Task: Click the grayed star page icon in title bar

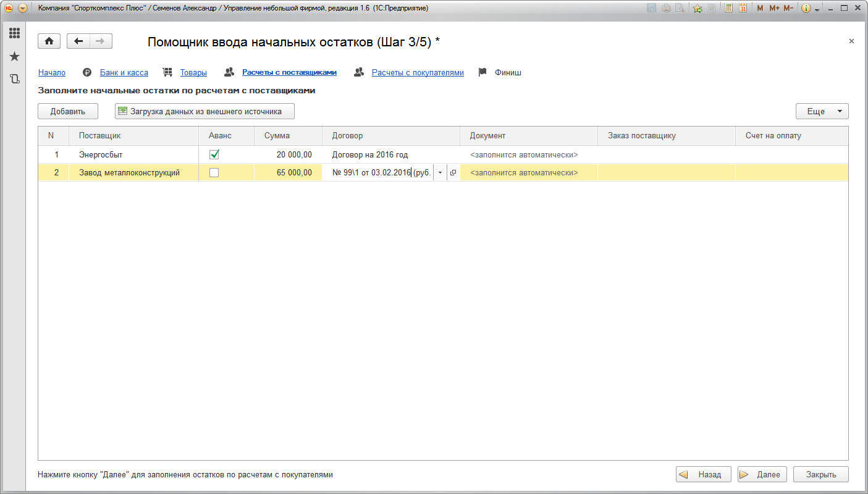Action: pos(712,8)
